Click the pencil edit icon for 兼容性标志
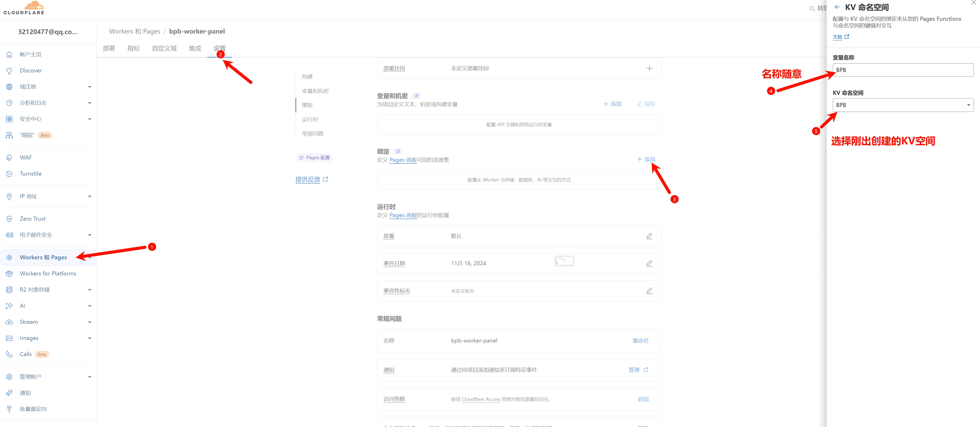Image resolution: width=980 pixels, height=427 pixels. (649, 291)
